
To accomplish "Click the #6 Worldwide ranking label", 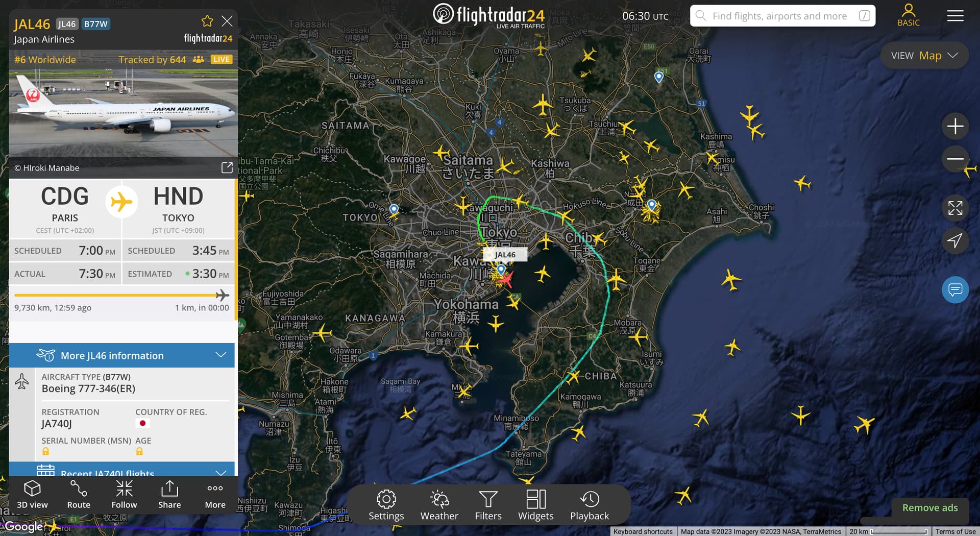I will 45,60.
